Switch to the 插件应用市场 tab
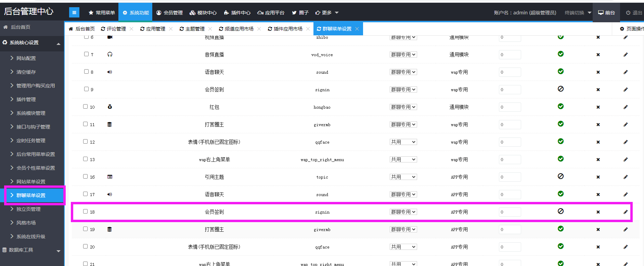The height and width of the screenshot is (266, 644). 285,29
